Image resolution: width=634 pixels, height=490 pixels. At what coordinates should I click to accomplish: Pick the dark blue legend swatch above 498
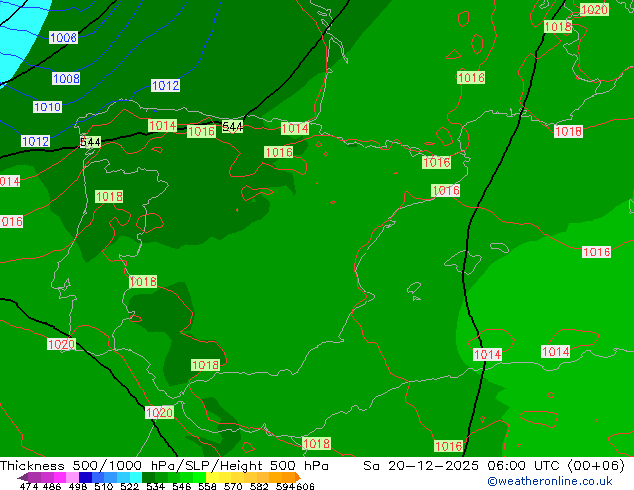(x=85, y=477)
